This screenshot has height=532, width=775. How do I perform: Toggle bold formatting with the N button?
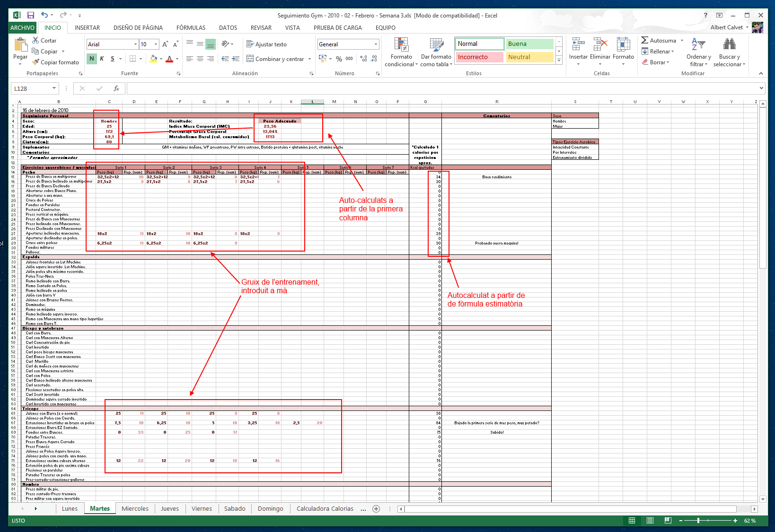[x=90, y=58]
